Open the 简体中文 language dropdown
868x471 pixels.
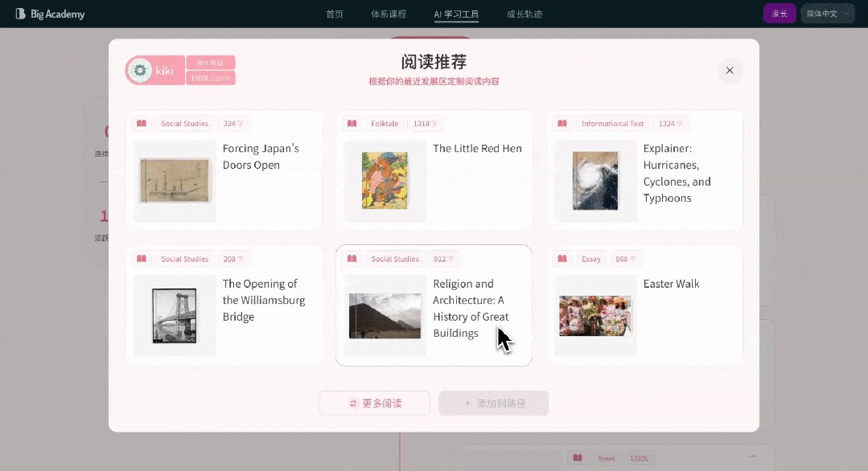tap(827, 14)
